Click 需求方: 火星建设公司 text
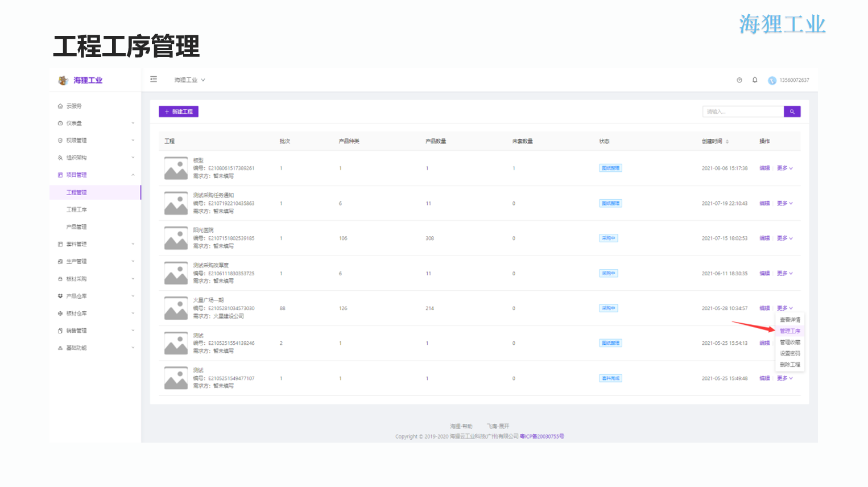 (218, 316)
